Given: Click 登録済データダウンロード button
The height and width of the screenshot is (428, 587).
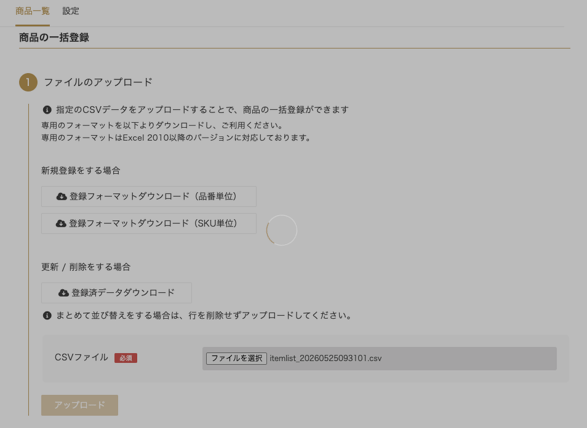Looking at the screenshot, I should click(116, 293).
